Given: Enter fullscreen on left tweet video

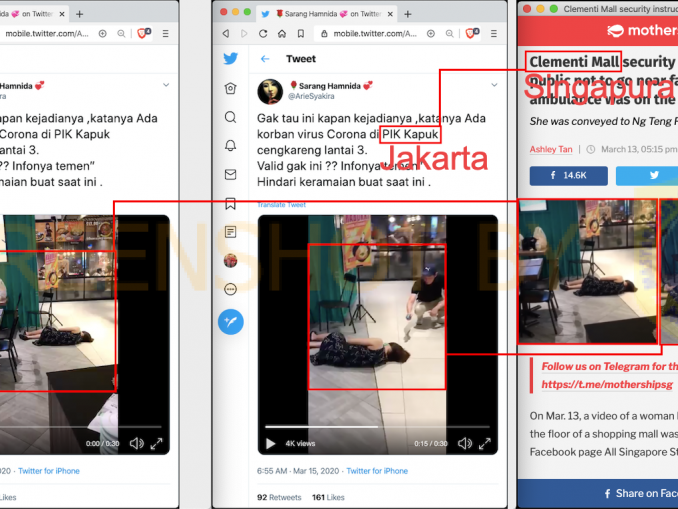Looking at the screenshot, I should 157,443.
